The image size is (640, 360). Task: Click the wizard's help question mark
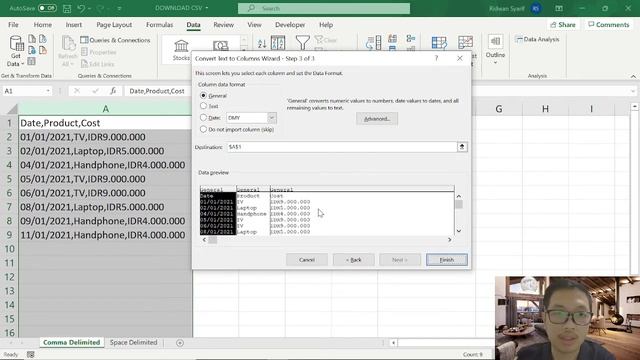(x=436, y=58)
